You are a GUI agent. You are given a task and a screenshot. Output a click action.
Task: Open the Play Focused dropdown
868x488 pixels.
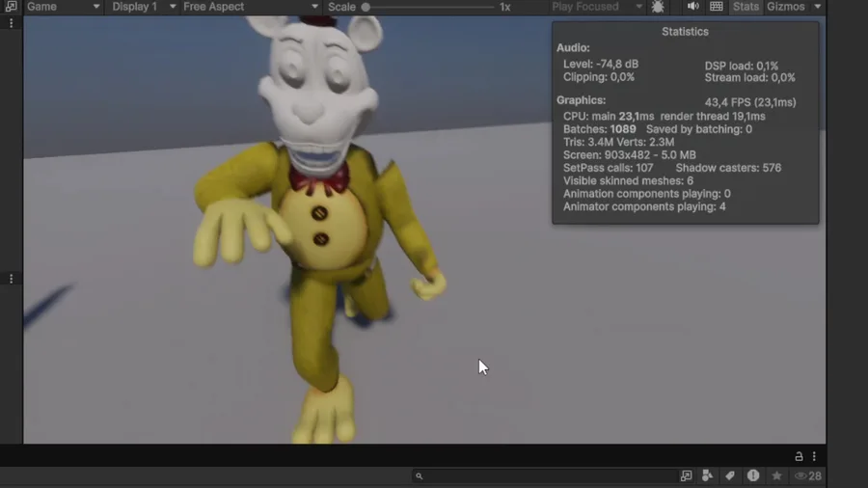[x=597, y=7]
